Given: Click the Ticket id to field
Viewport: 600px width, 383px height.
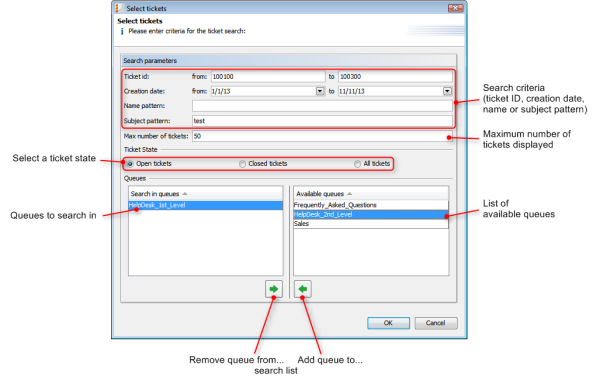Looking at the screenshot, I should coord(395,77).
